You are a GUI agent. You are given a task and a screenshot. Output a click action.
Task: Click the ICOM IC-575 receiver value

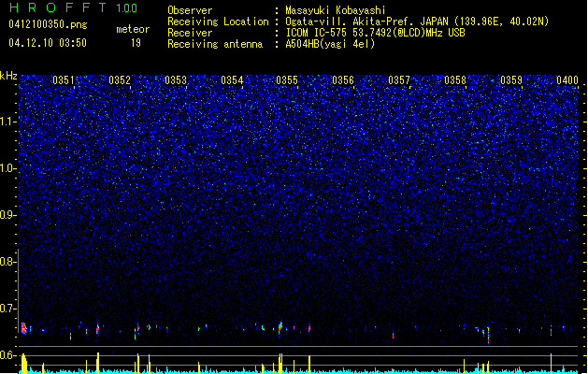[x=375, y=33]
